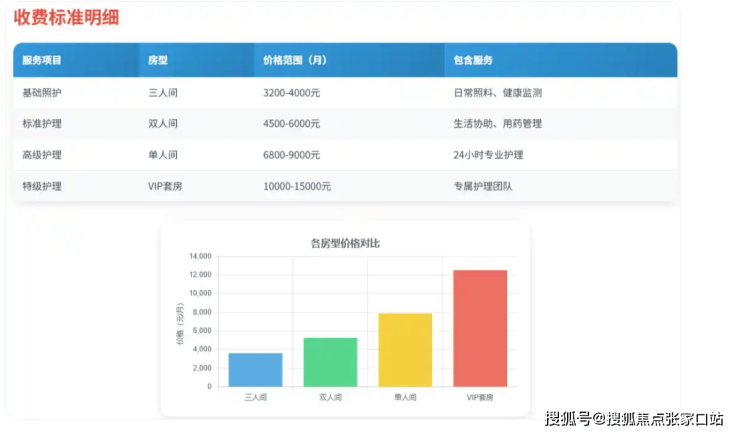
Task: Open the 搜狐号@搜狐焦点张家口站 watermark link
Action: 633,417
